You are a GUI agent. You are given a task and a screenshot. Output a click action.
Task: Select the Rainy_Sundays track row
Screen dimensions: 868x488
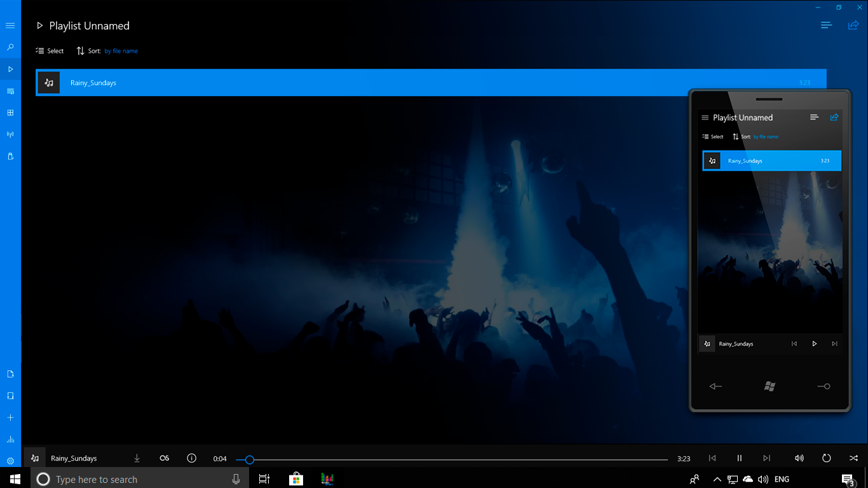click(254, 82)
